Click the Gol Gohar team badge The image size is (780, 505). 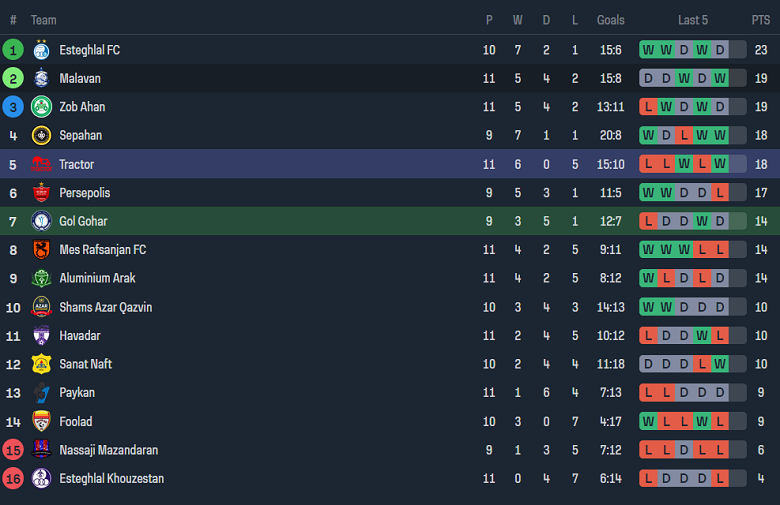[41, 221]
